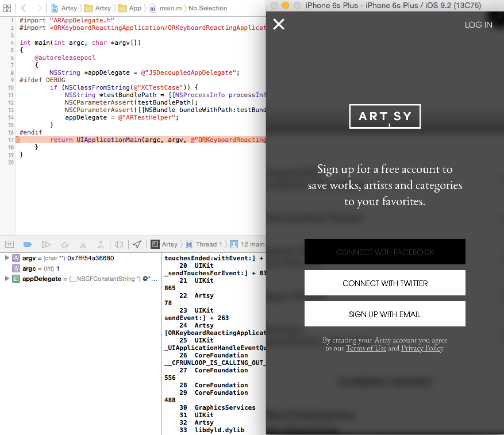Screen dimensions: 504x435
Task: Tap the ARTSY logo
Action: pyautogui.click(x=384, y=116)
